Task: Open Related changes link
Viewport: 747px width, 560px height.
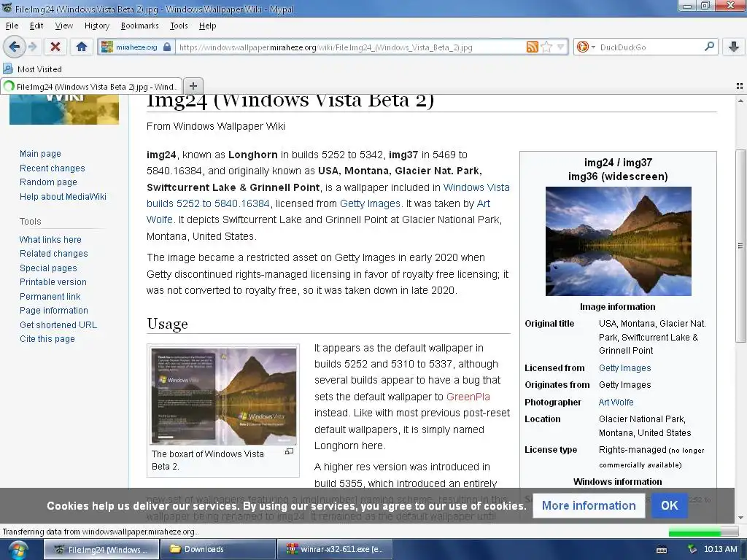Action: pos(54,253)
